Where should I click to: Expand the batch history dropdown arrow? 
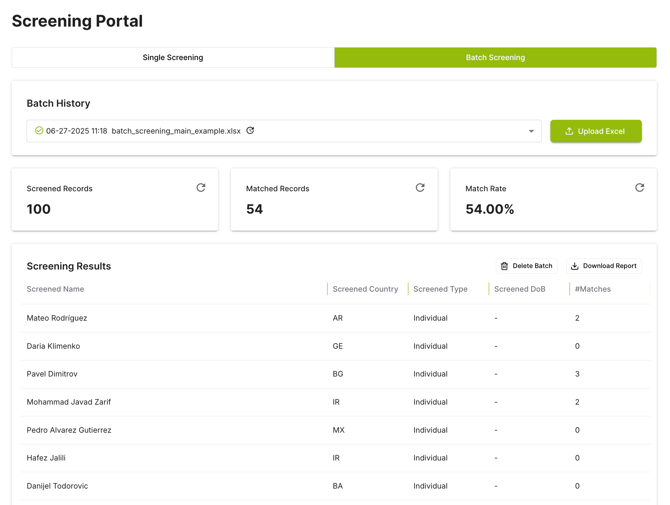point(531,131)
